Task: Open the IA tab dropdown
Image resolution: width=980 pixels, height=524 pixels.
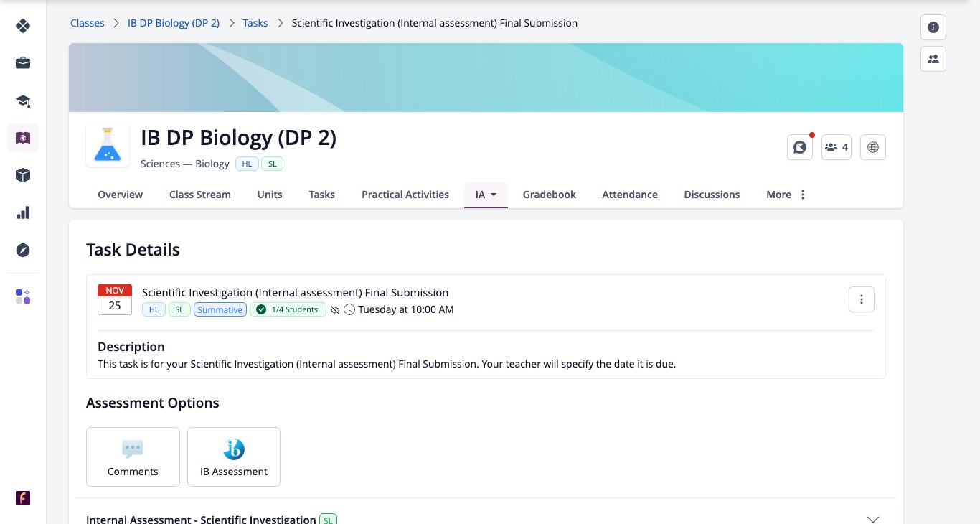Action: pyautogui.click(x=486, y=195)
